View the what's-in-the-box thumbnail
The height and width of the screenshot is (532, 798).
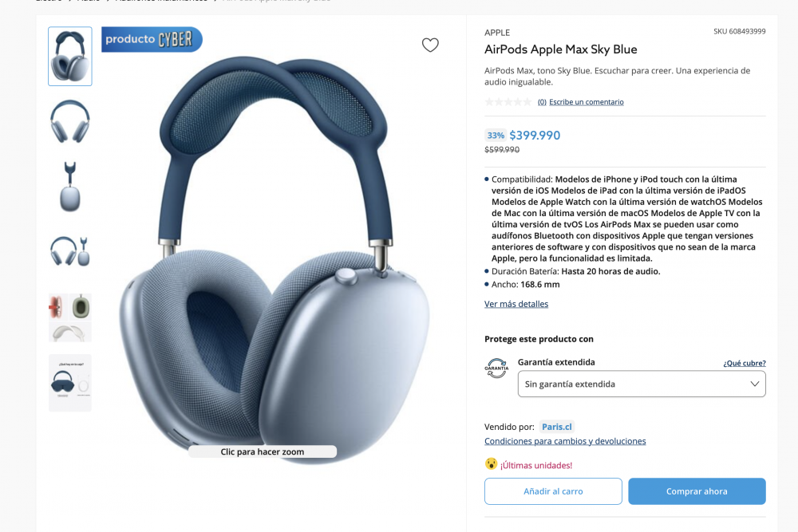[x=70, y=383]
